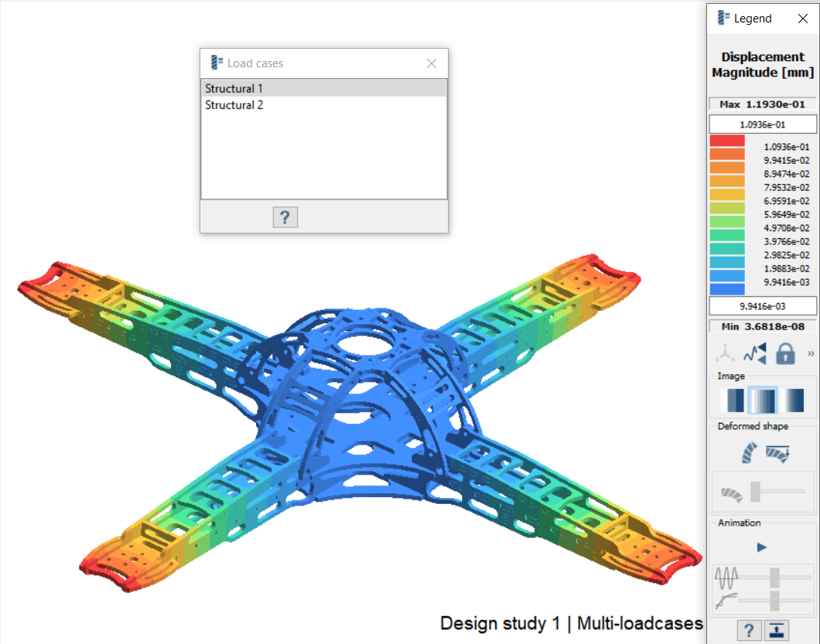Open help in Load cases dialog
This screenshot has height=644, width=820.
click(285, 217)
